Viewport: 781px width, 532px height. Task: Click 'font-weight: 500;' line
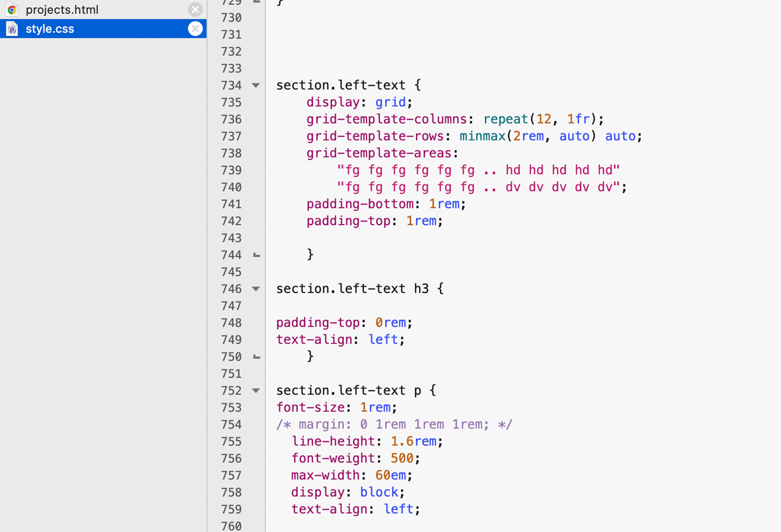click(x=355, y=458)
